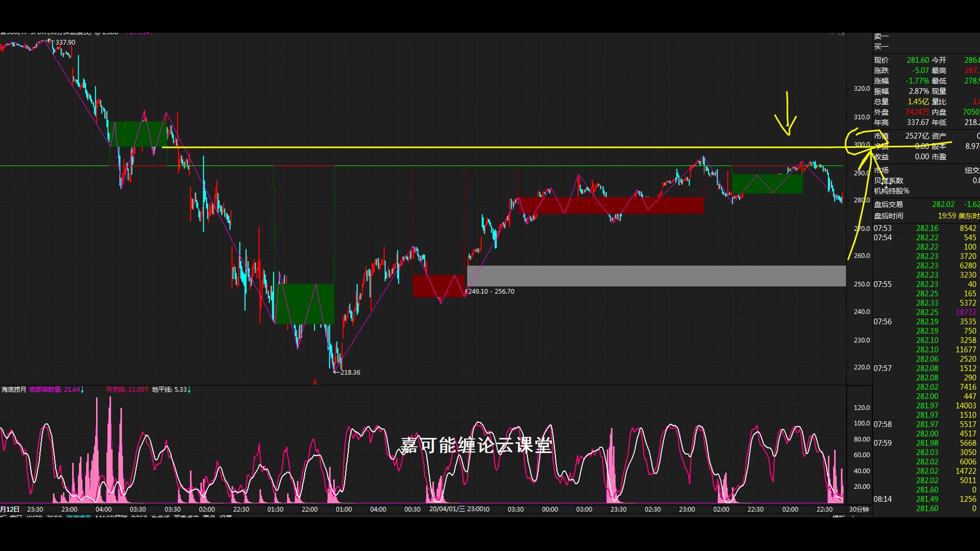
Task: Click the 最低 label
Action: tap(939, 81)
